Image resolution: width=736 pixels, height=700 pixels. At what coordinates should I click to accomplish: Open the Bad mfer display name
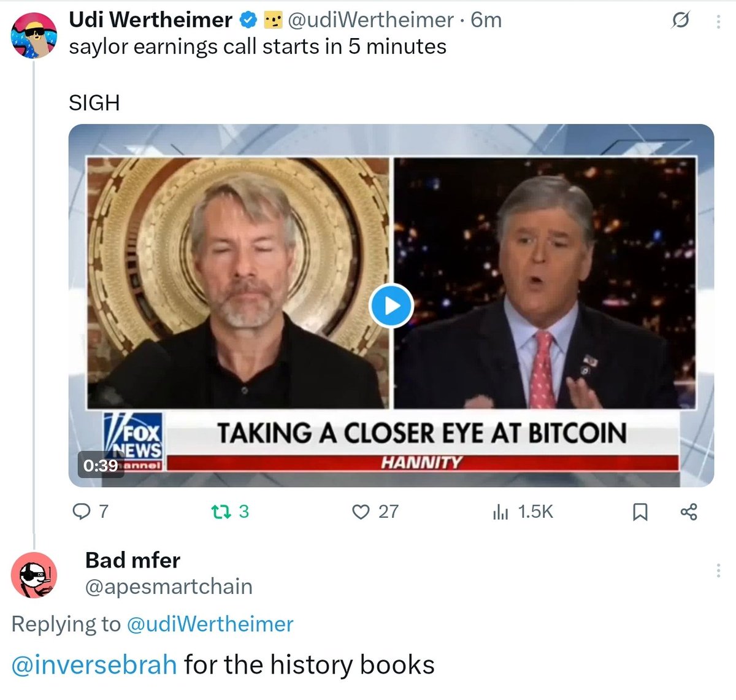point(132,560)
